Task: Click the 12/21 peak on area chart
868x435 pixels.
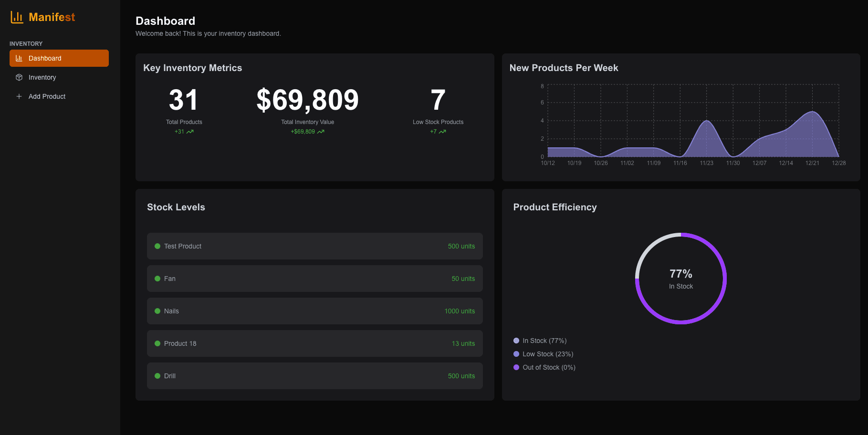Action: point(812,113)
